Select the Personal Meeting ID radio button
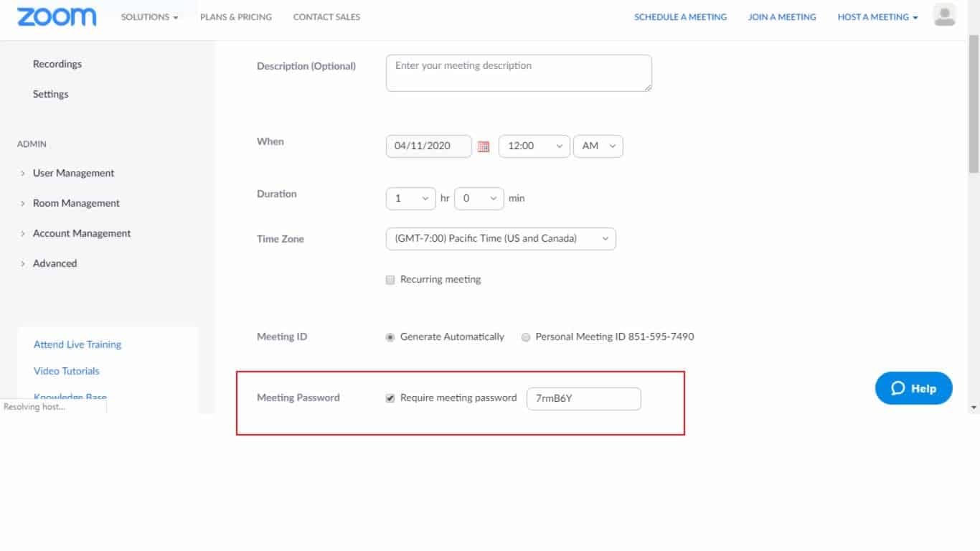Viewport: 980px width, 551px height. point(526,336)
